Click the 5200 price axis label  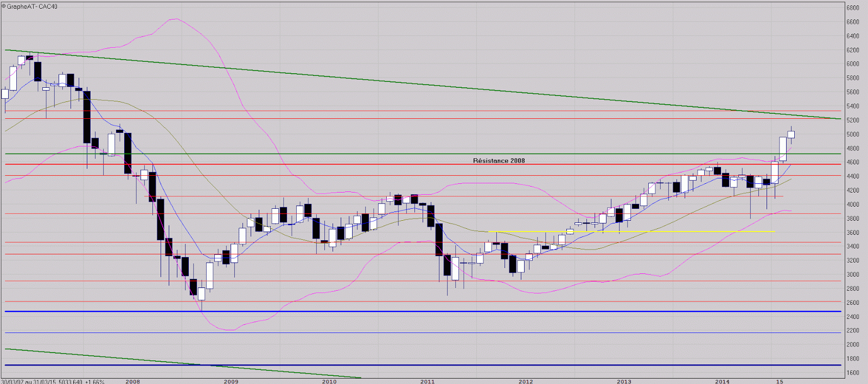(x=853, y=120)
